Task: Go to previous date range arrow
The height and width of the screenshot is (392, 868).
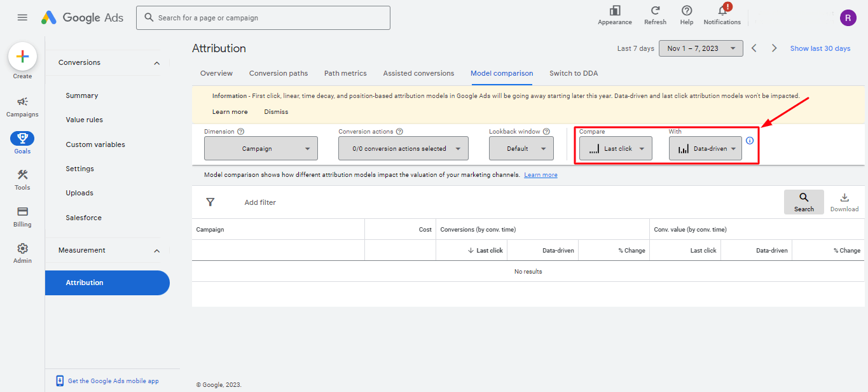Action: [754, 48]
